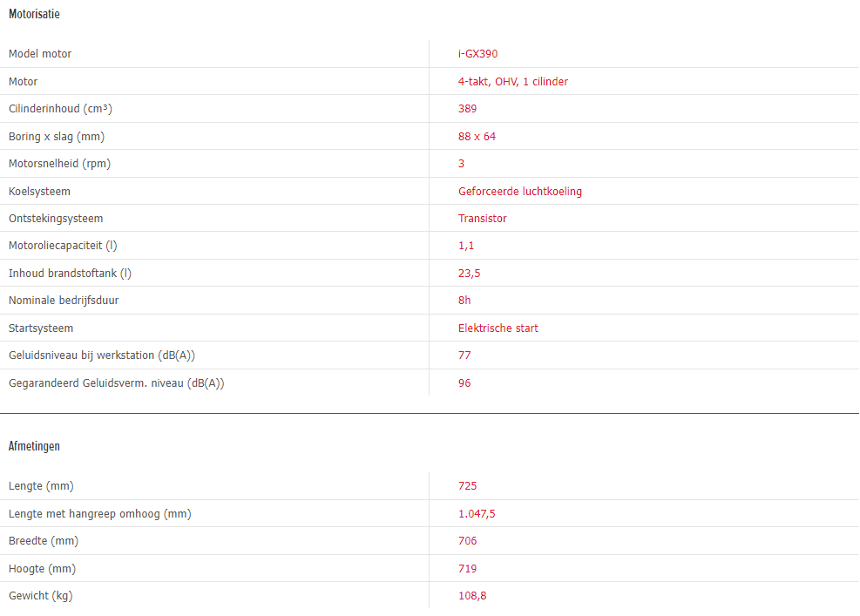The height and width of the screenshot is (616, 860).
Task: Select the Elektrische start value
Action: (498, 328)
